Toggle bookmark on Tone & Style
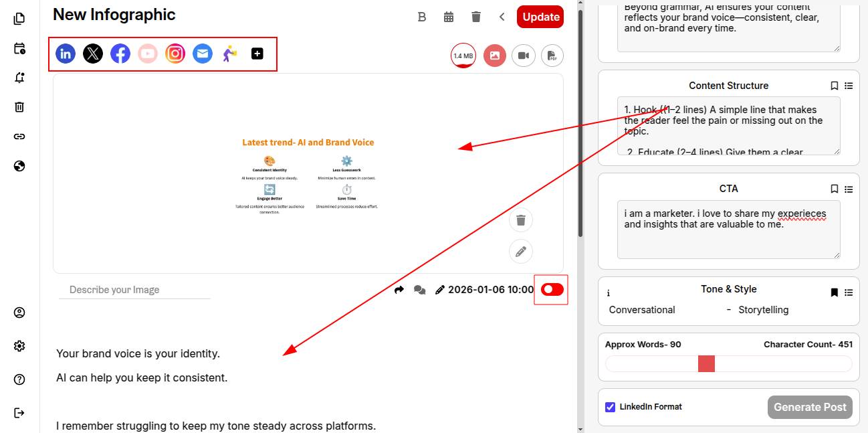Screen dimensions: 868x433 pyautogui.click(x=835, y=292)
